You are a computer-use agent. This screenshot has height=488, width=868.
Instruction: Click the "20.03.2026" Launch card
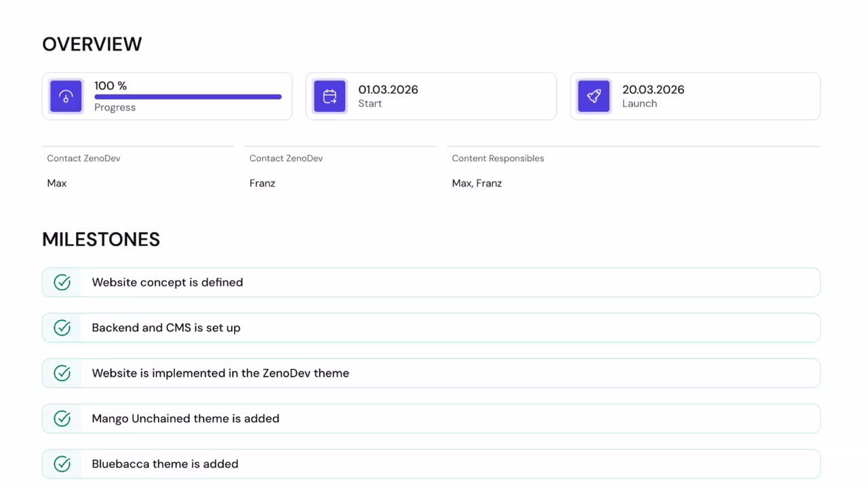pyautogui.click(x=694, y=96)
